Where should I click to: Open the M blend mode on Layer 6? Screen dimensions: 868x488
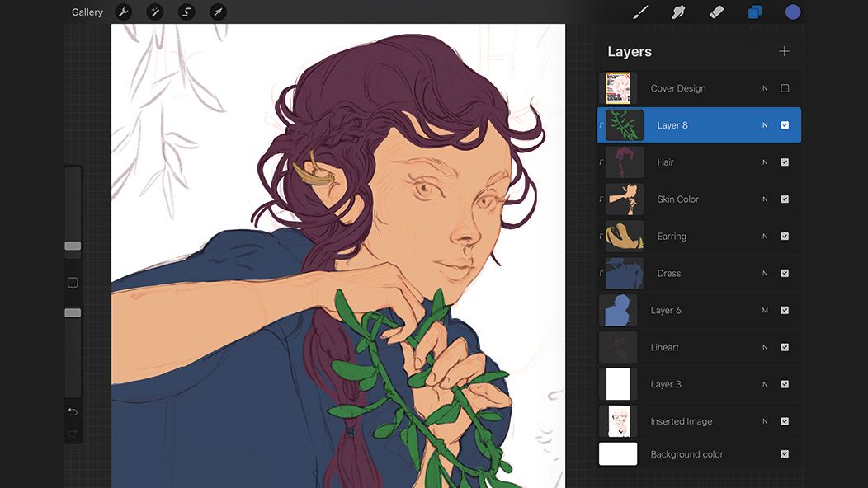point(763,310)
